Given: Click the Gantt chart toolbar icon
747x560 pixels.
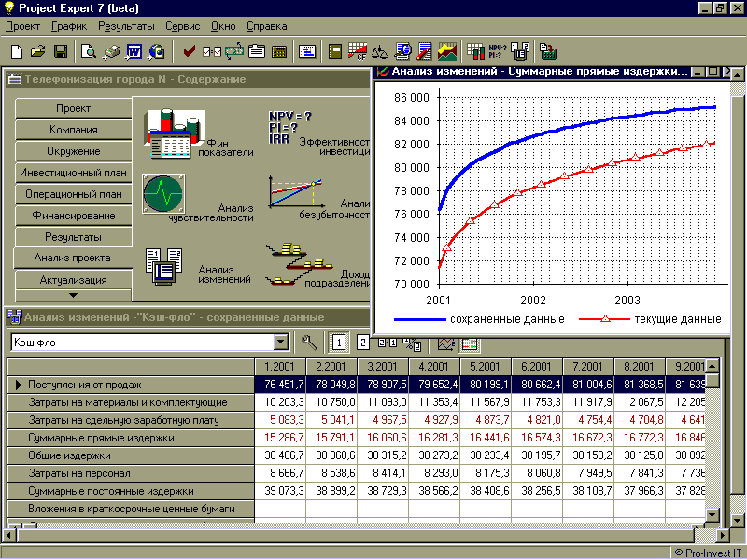Looking at the screenshot, I should click(x=307, y=51).
